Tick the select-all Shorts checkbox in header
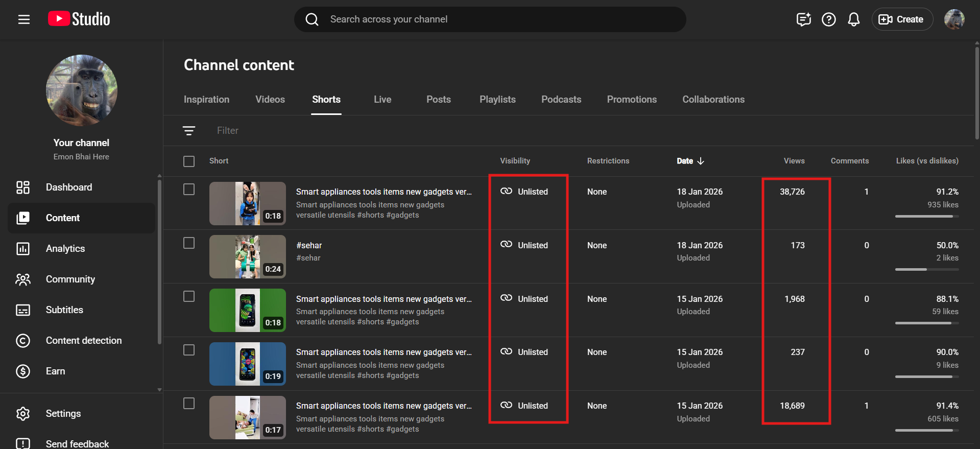This screenshot has height=449, width=980. coord(189,161)
